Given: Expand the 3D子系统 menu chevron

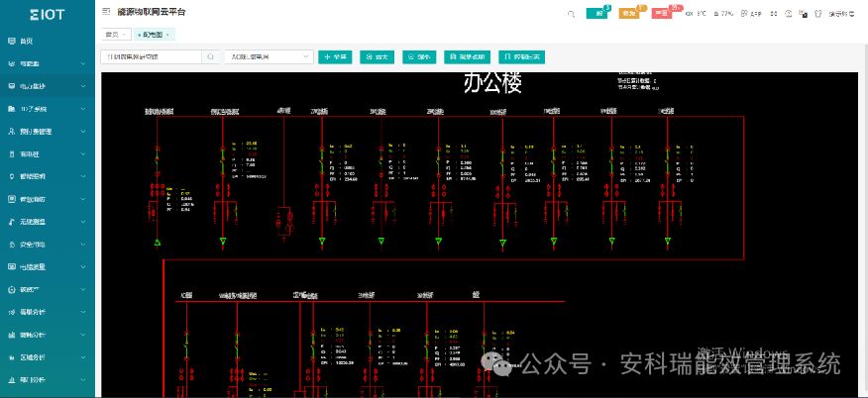Looking at the screenshot, I should [83, 109].
